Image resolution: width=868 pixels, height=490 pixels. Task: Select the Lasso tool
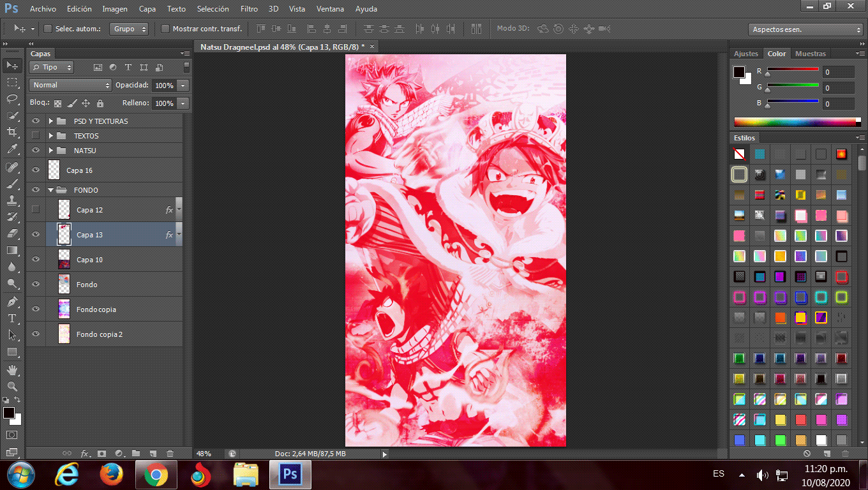(x=11, y=99)
